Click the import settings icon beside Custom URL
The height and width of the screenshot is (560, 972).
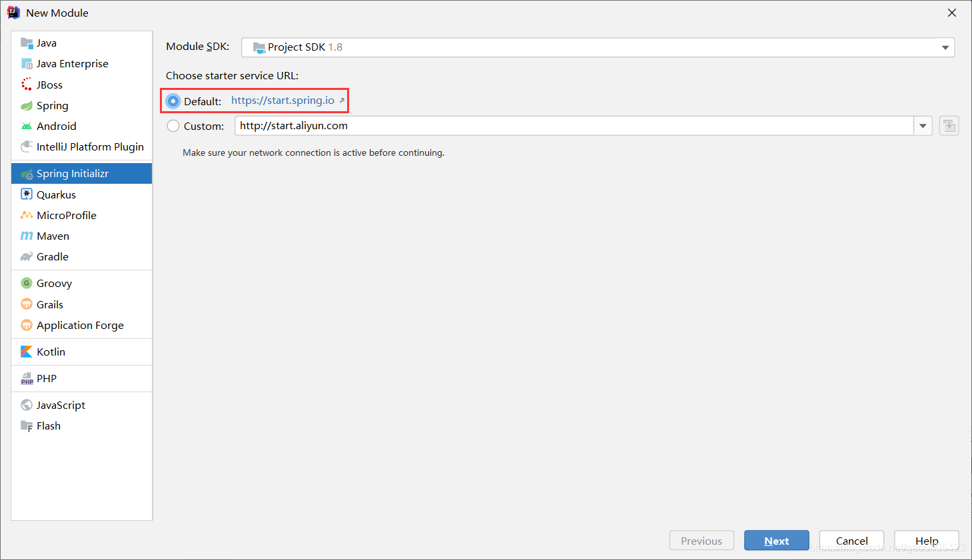[949, 125]
